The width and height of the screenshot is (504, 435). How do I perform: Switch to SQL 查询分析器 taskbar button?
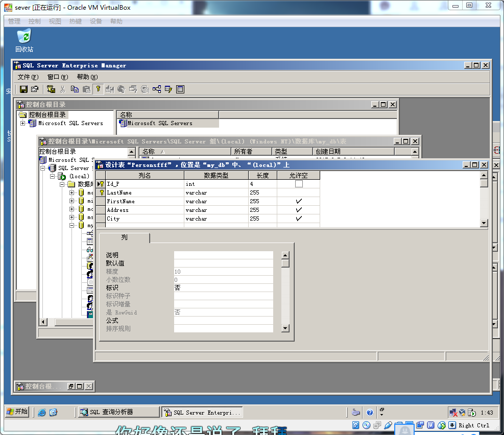[119, 412]
